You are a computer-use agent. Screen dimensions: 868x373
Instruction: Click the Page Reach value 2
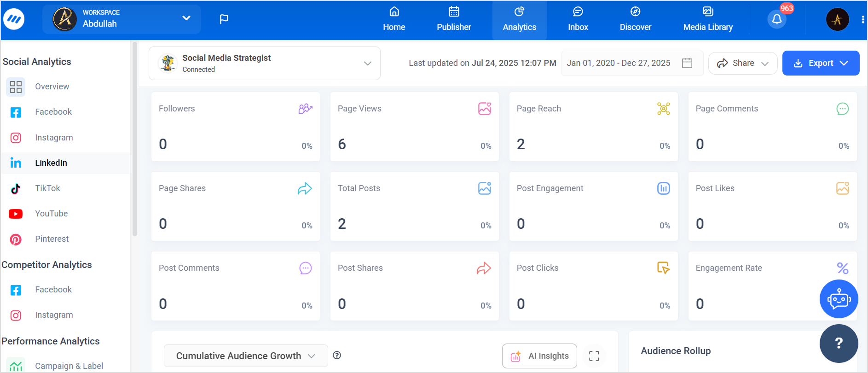click(x=521, y=144)
